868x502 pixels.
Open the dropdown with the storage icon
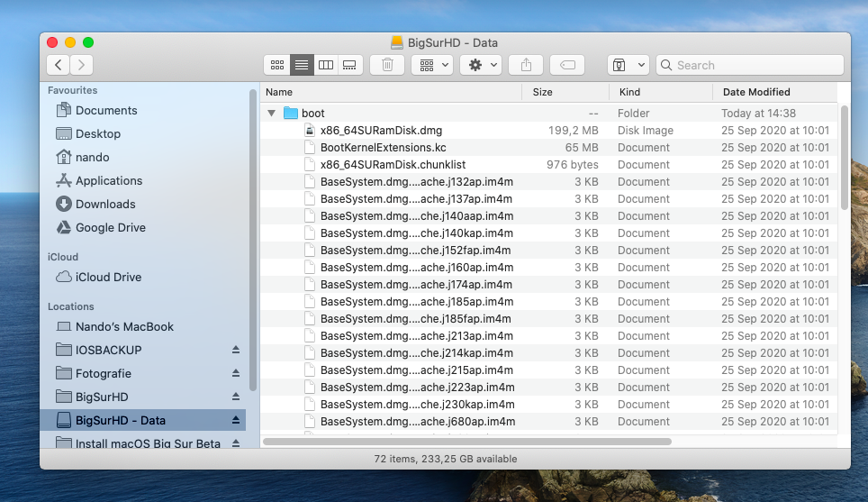(x=628, y=65)
